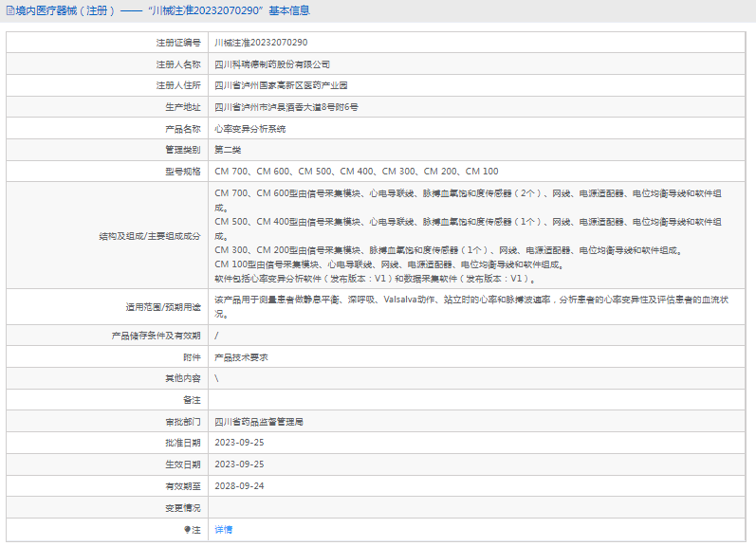
Task: Click the 结构及组成 row label
Action: pyautogui.click(x=150, y=236)
